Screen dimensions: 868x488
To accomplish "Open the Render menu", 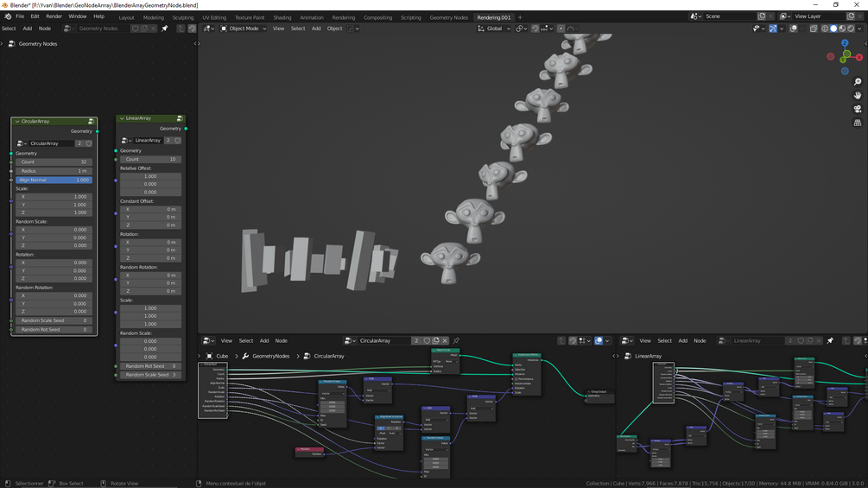I will pos(54,16).
